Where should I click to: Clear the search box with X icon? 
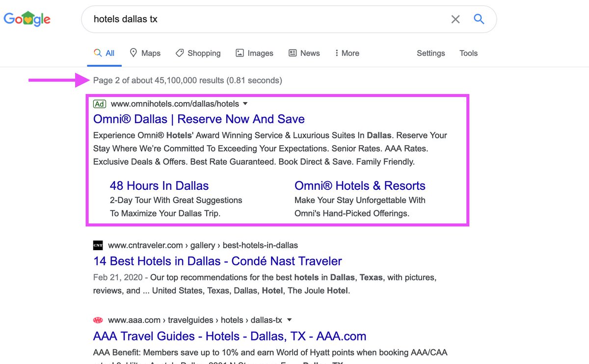point(455,19)
